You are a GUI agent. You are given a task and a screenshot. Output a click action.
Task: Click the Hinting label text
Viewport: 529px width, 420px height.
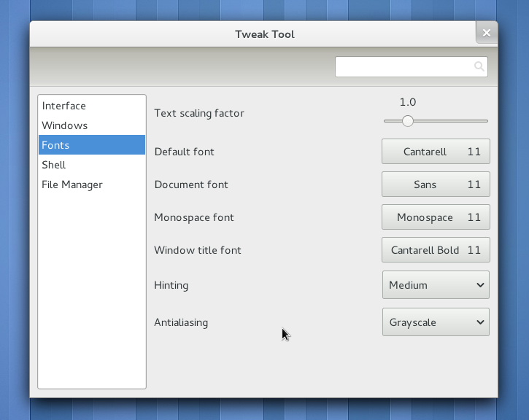tap(171, 285)
